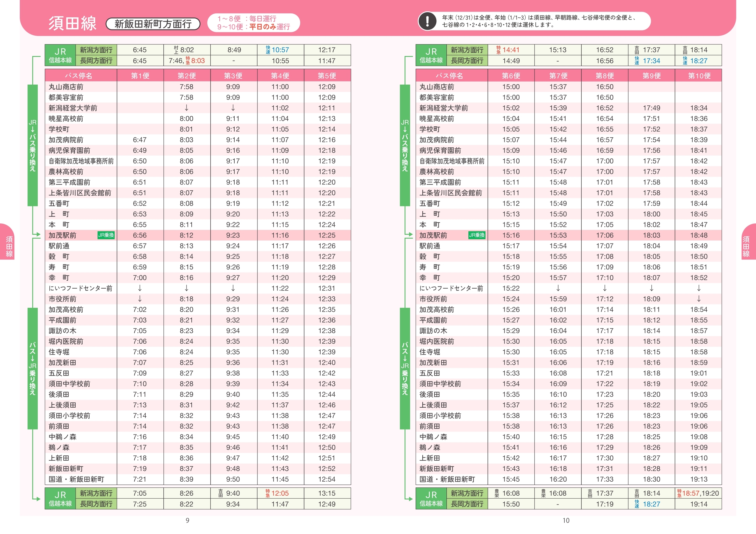Click the red 特急 icon beside 14:41
Screen dimensions: 756x534
(x=498, y=50)
